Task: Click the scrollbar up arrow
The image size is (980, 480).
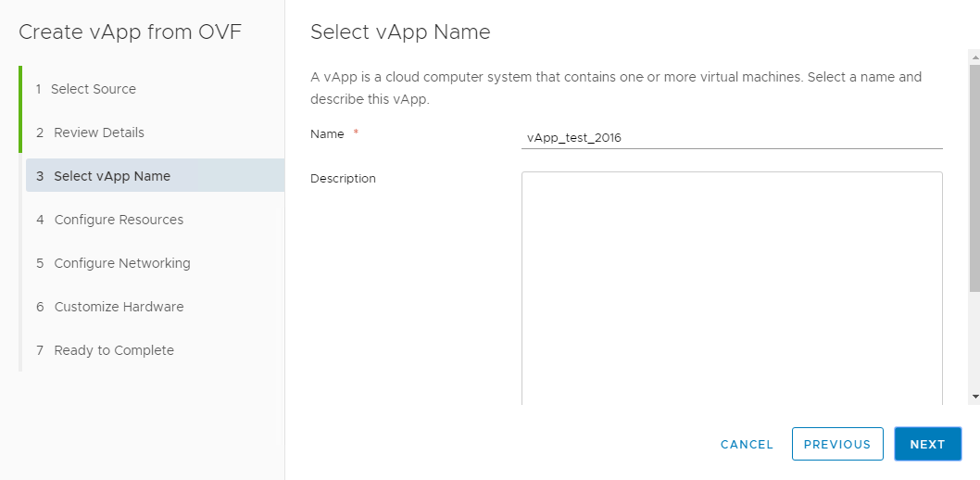Action: pyautogui.click(x=974, y=57)
